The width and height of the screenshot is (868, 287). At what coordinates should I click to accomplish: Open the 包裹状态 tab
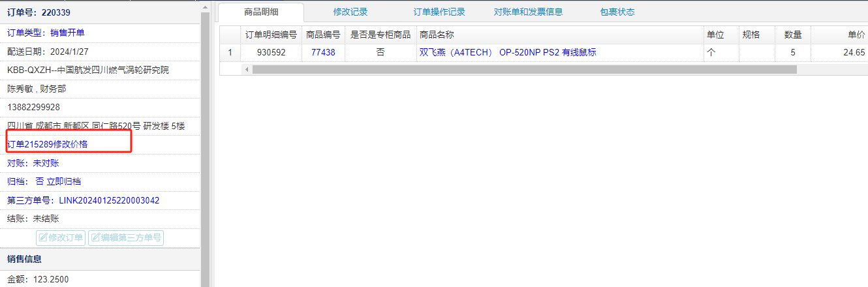[x=617, y=12]
